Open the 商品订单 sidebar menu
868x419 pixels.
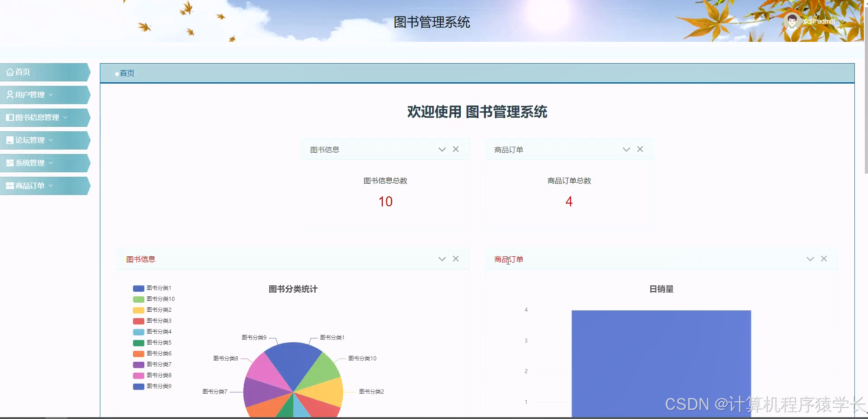30,185
